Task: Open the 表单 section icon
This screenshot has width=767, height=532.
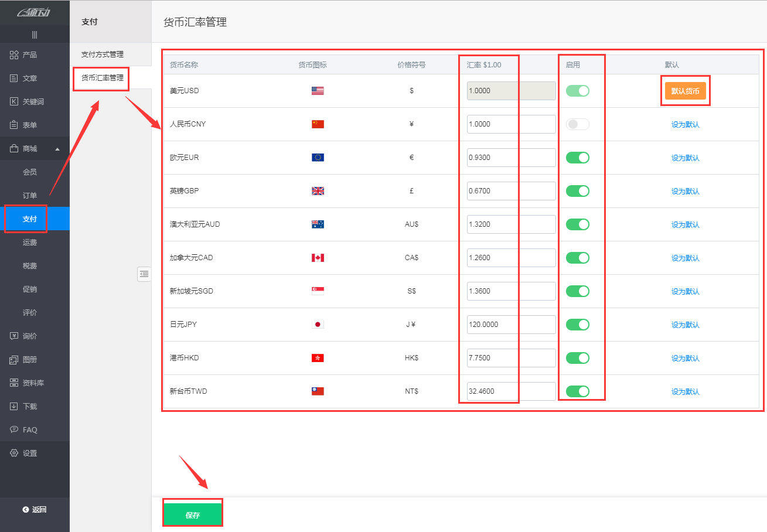Action: click(13, 124)
